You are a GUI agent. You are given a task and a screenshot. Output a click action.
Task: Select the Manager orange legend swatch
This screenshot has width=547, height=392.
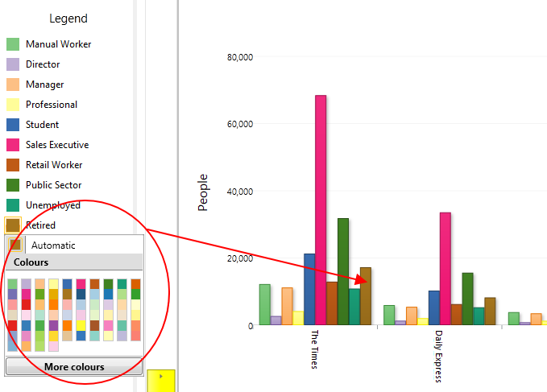(x=13, y=85)
